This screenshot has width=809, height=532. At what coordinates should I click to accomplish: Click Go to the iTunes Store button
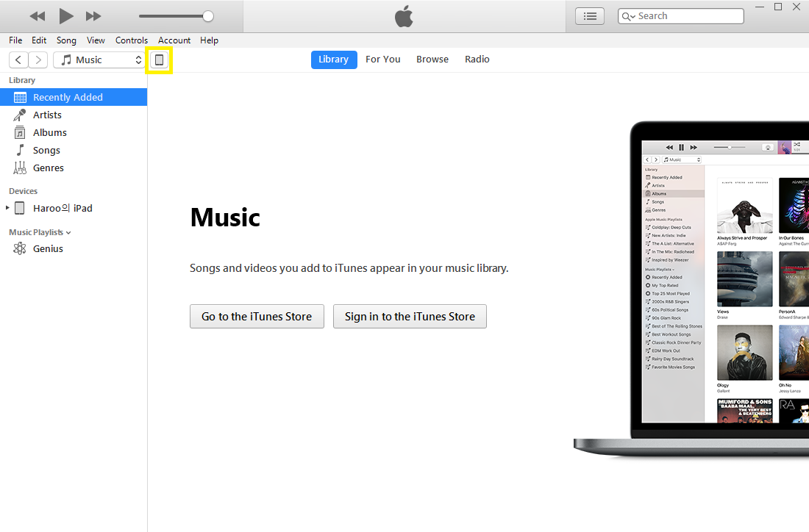click(x=257, y=316)
